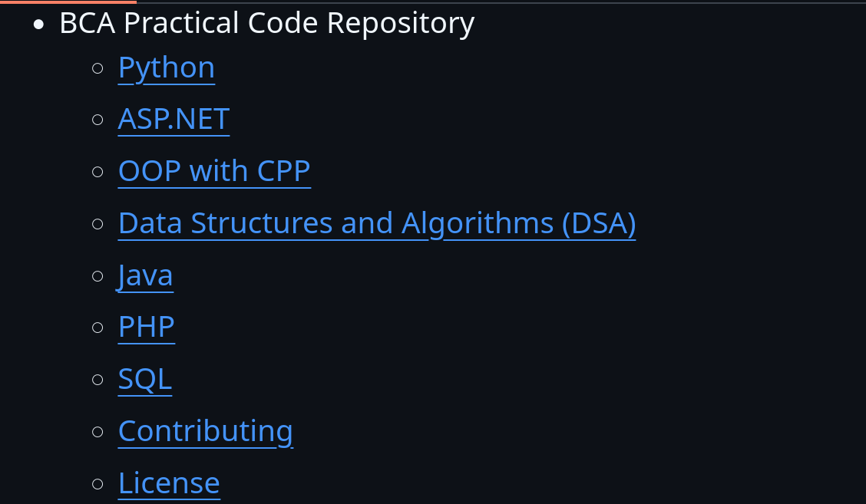Select the PHP link

pyautogui.click(x=146, y=327)
